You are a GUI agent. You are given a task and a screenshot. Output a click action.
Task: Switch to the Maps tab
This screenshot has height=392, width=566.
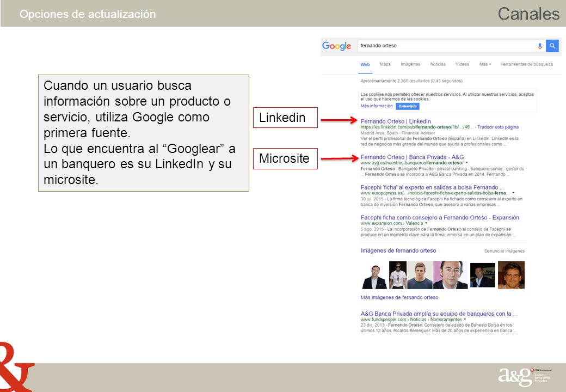click(385, 64)
